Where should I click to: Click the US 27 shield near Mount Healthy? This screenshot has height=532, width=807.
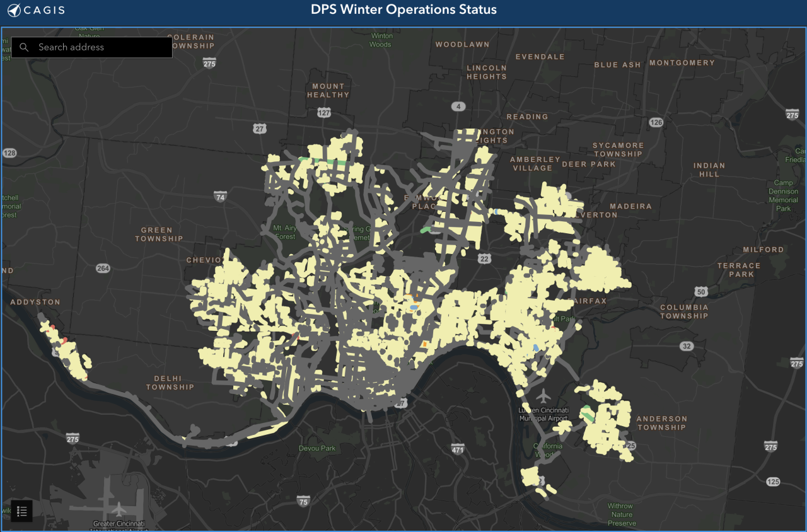point(260,129)
